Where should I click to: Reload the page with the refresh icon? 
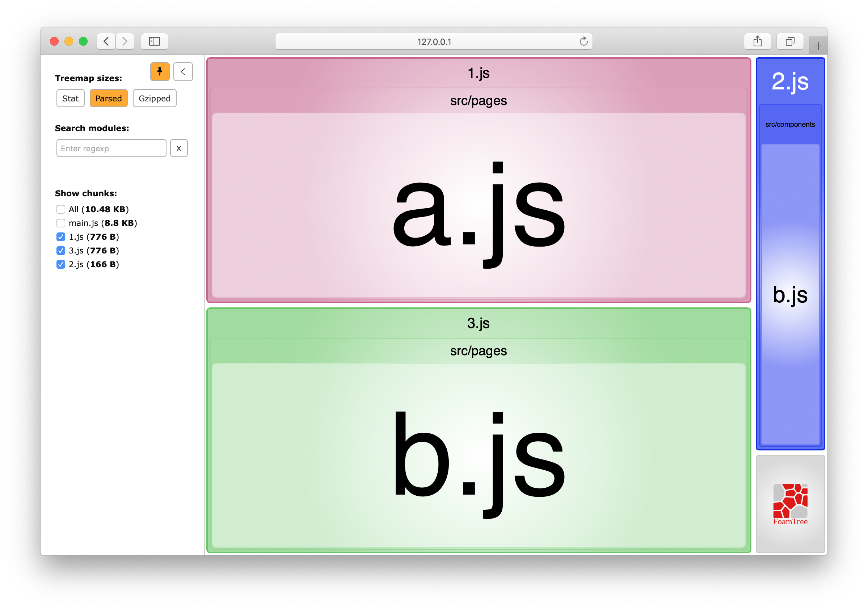click(583, 41)
